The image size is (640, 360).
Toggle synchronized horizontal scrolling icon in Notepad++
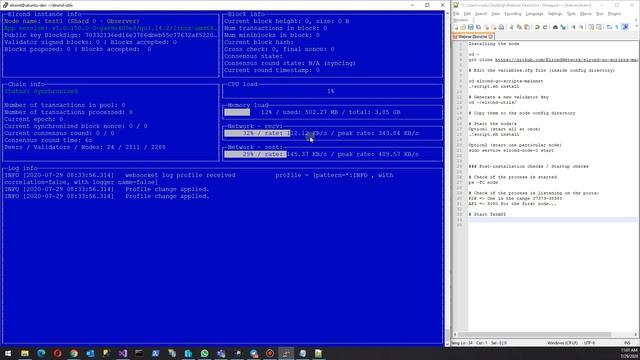[x=599, y=27]
